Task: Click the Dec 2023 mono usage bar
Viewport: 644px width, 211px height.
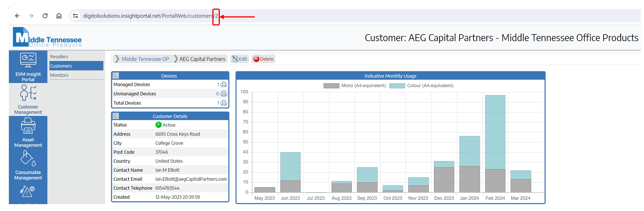Action: click(x=444, y=180)
